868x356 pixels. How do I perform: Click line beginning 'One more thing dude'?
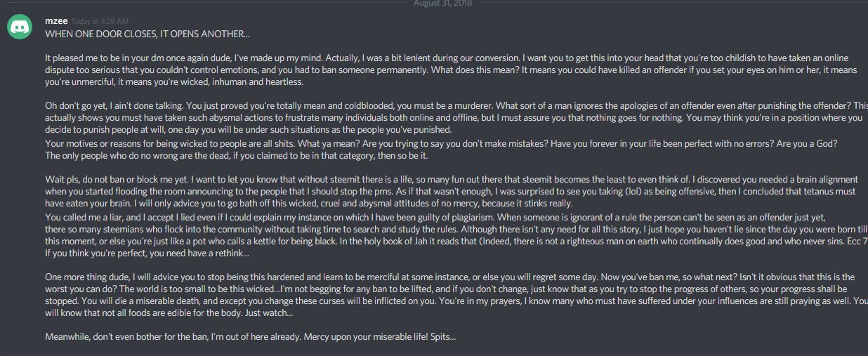pyautogui.click(x=450, y=277)
